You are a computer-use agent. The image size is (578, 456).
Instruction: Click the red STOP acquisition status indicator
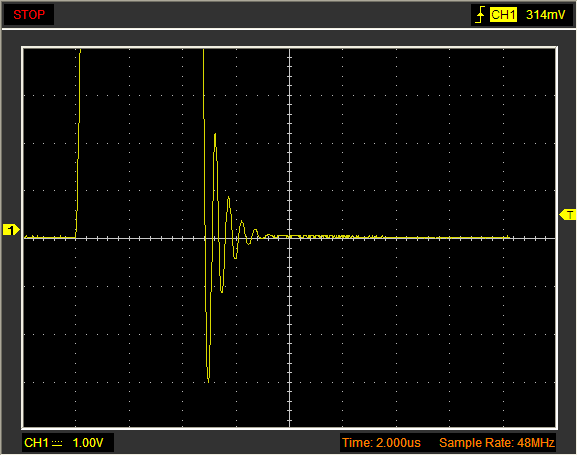point(29,15)
